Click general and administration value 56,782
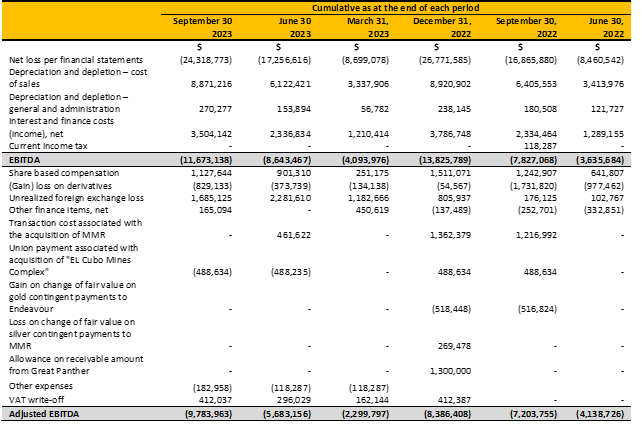The image size is (643, 439). [x=375, y=109]
